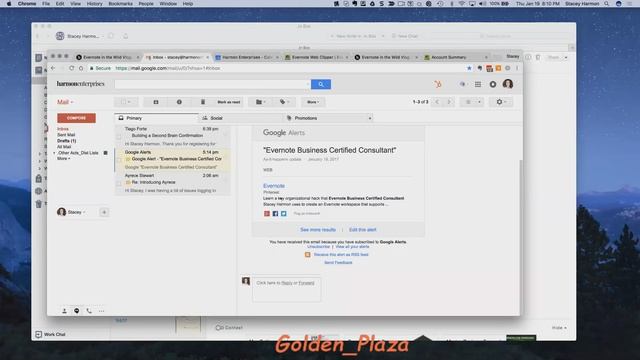Open the Hangouts phone calls icon
Screen dimensions: 640x360
point(89,311)
